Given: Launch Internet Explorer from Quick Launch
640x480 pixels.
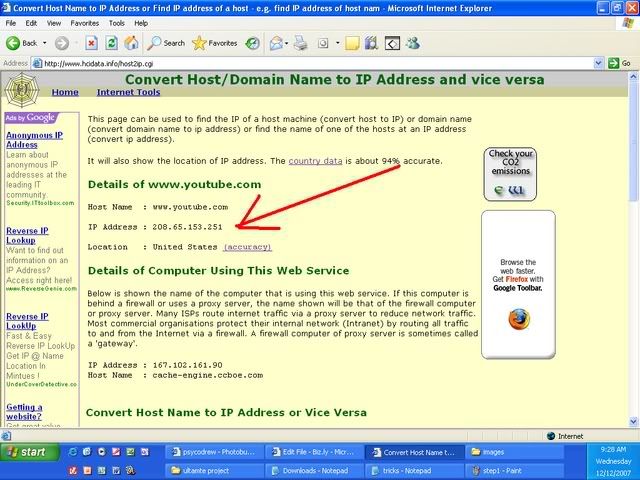Looking at the screenshot, I should 73,452.
